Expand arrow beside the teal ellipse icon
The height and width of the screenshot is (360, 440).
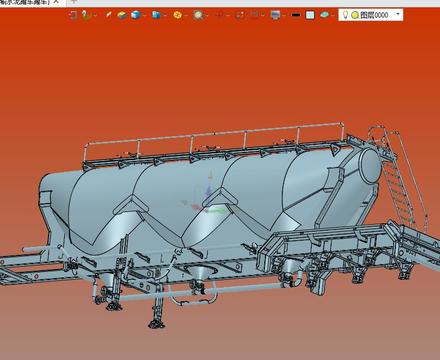tap(333, 15)
